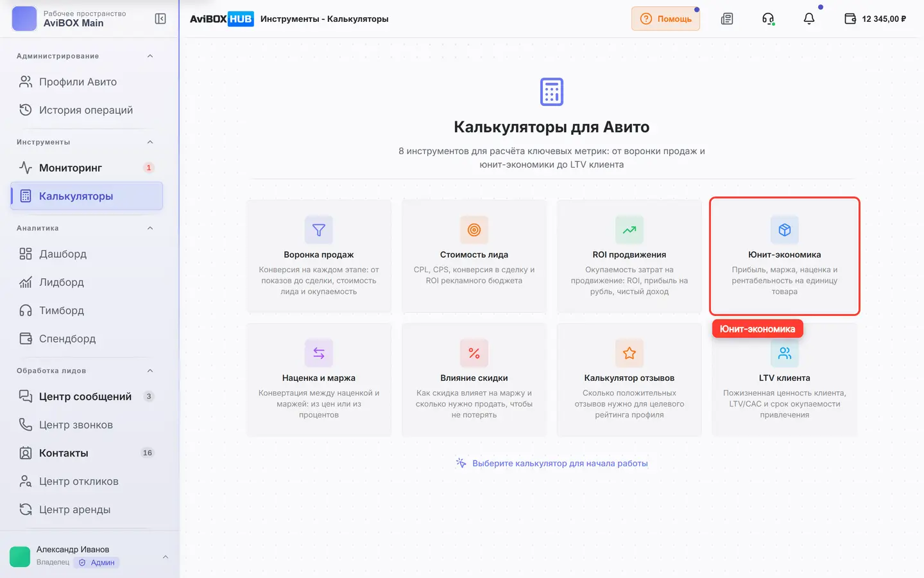
Task: Collapse the Аналитика section
Action: click(x=150, y=228)
